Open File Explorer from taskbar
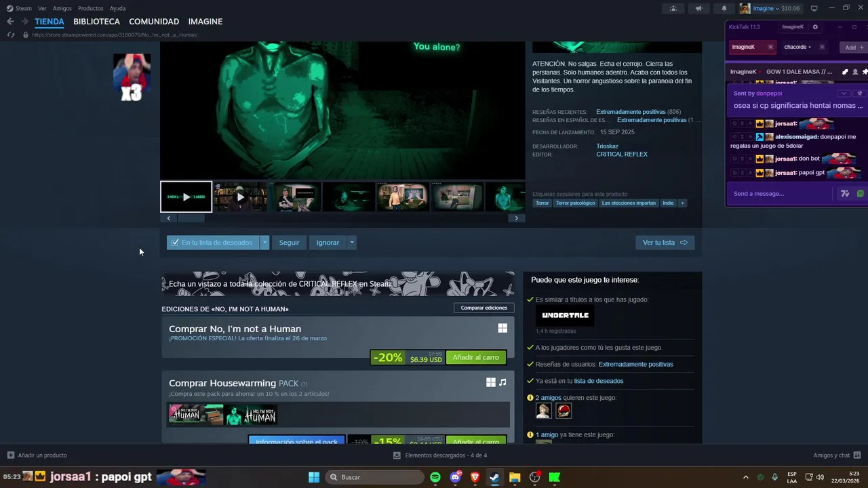The image size is (868, 488). [x=515, y=477]
